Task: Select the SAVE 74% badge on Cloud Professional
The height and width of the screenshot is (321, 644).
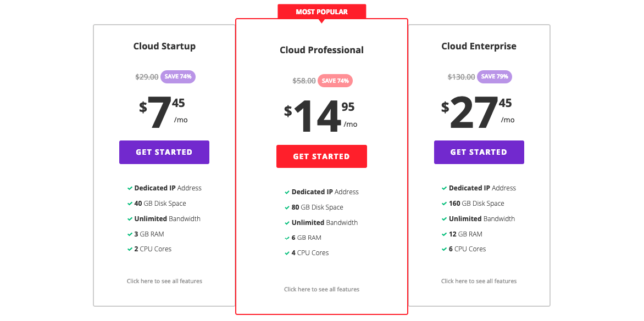Action: 335,81
